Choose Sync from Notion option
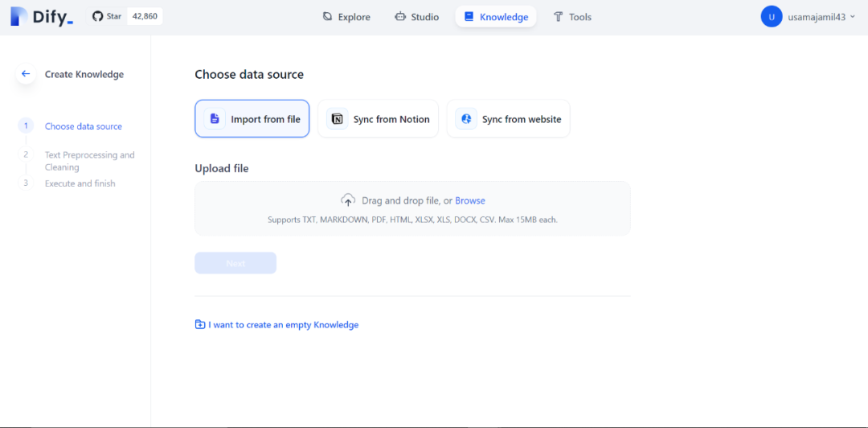The width and height of the screenshot is (868, 428). 379,119
